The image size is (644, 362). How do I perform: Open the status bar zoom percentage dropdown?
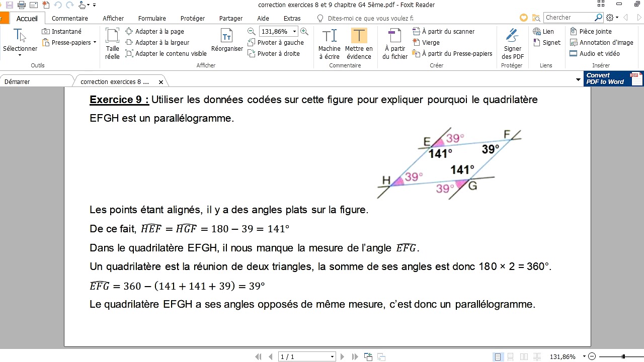pos(584,356)
